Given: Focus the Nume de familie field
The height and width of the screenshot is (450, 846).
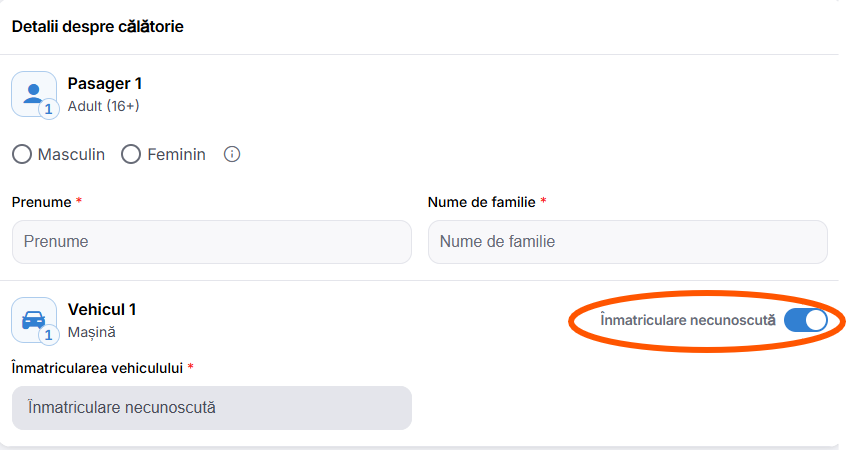Looking at the screenshot, I should point(628,242).
